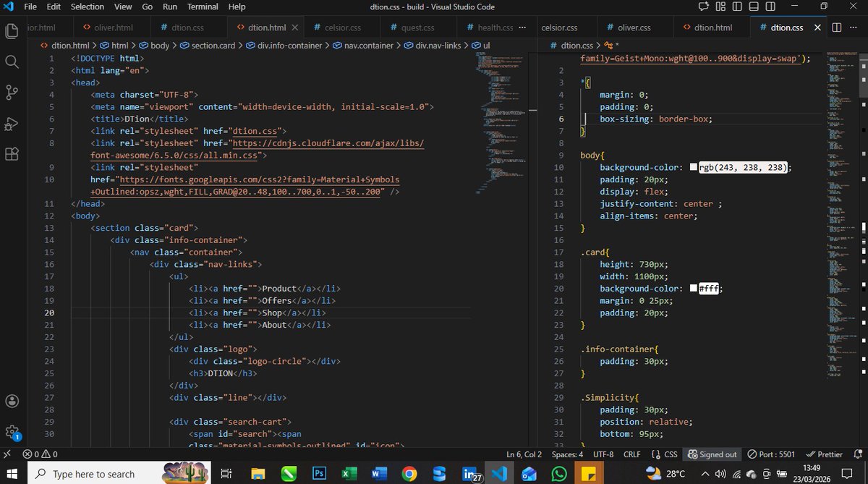
Task: Open the Terminal menu
Action: point(203,7)
